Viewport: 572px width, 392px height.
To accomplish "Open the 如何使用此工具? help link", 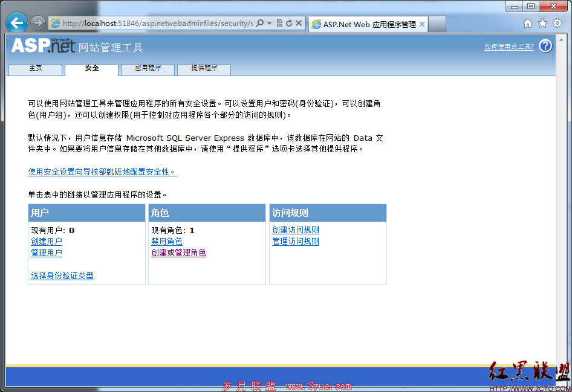I will [509, 47].
